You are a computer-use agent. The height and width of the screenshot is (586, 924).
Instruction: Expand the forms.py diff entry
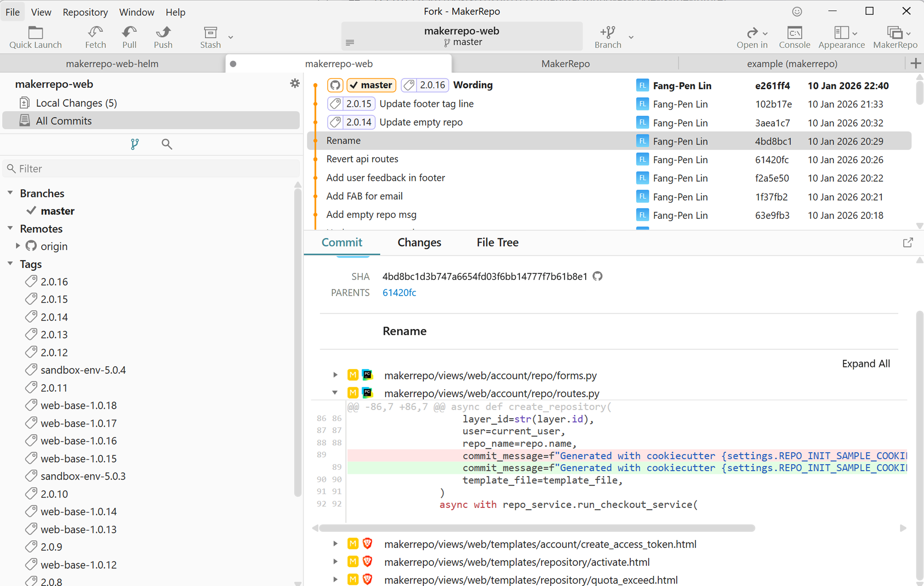(x=335, y=375)
